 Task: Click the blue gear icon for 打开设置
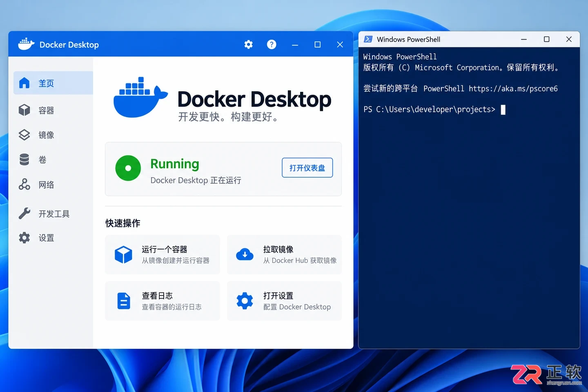pyautogui.click(x=245, y=301)
